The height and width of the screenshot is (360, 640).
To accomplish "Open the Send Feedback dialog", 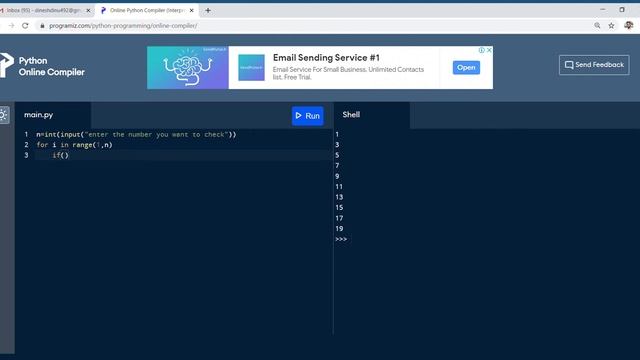I will click(x=594, y=65).
